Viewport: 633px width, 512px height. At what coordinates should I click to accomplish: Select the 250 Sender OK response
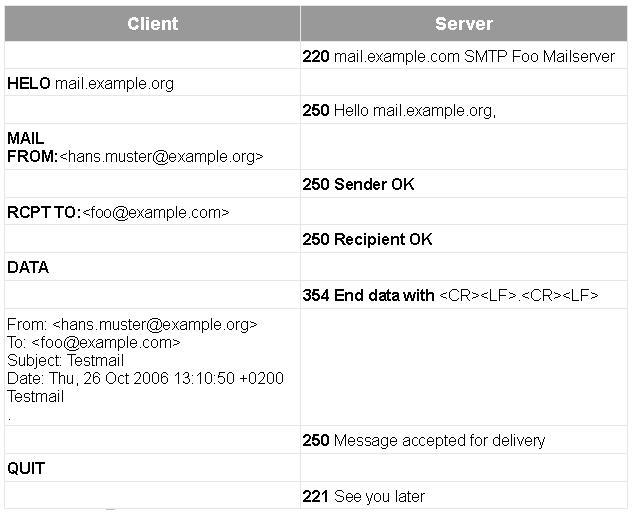click(358, 184)
